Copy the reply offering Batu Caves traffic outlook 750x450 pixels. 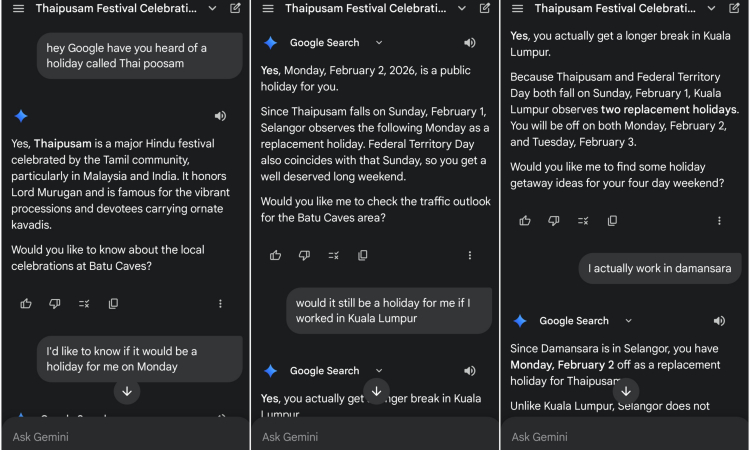(363, 255)
